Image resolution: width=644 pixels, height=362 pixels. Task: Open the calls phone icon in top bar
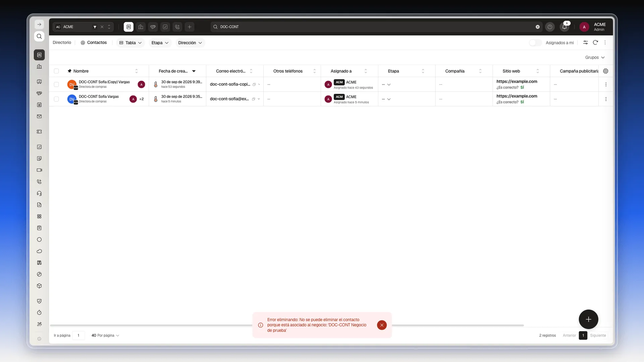click(177, 27)
